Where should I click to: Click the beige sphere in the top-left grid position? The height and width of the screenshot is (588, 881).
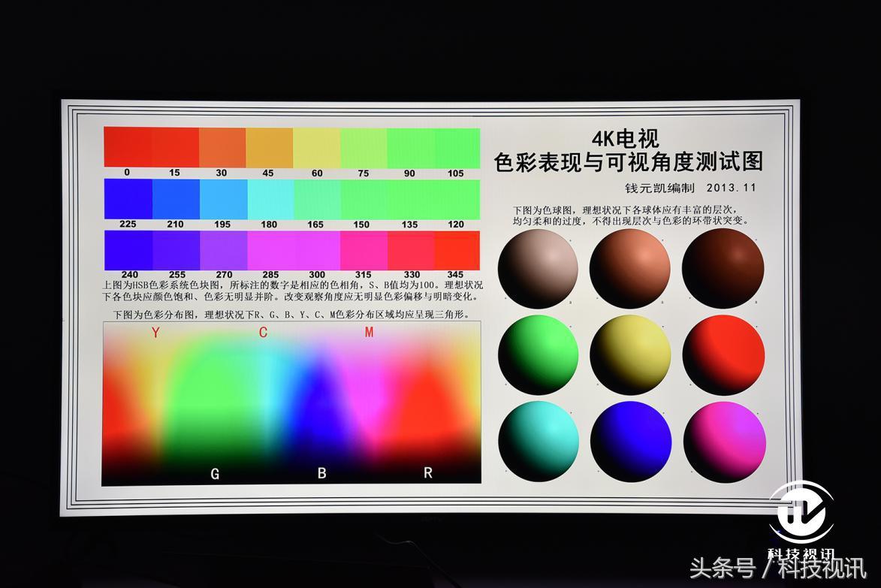pyautogui.click(x=537, y=268)
